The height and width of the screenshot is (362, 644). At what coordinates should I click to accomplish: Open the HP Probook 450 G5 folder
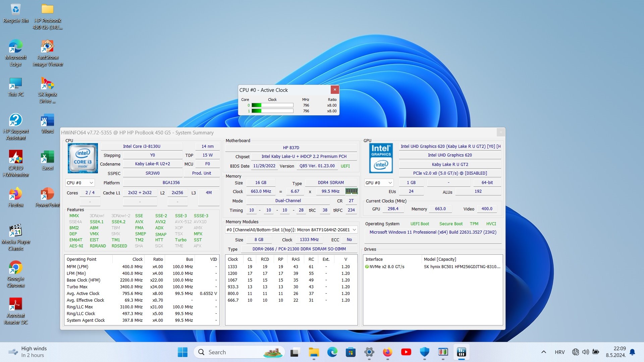point(47,16)
